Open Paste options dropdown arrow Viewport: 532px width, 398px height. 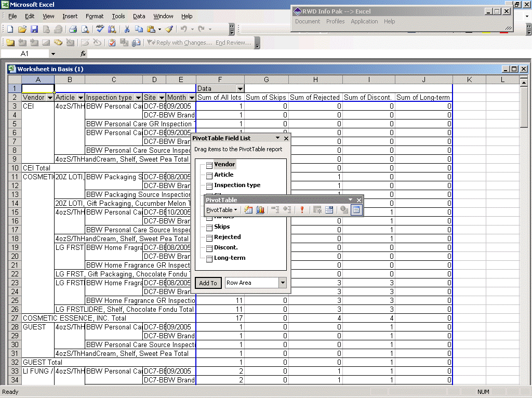(160, 29)
